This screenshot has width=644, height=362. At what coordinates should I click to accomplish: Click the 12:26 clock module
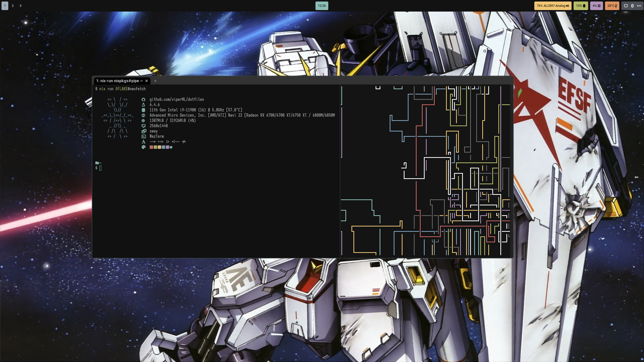(322, 6)
